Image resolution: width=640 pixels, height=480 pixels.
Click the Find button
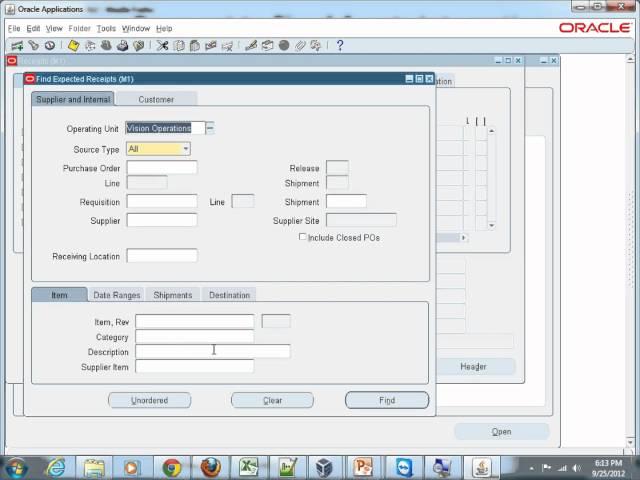pos(387,400)
